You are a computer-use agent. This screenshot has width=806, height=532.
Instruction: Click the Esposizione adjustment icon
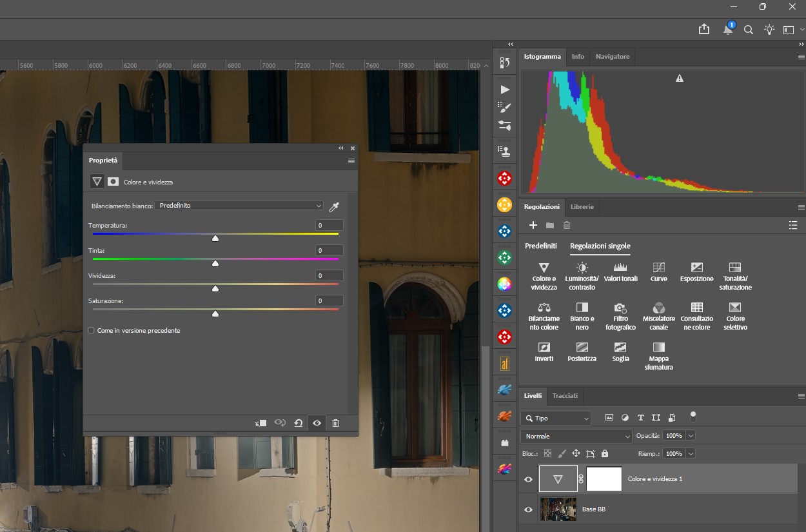[x=696, y=268]
